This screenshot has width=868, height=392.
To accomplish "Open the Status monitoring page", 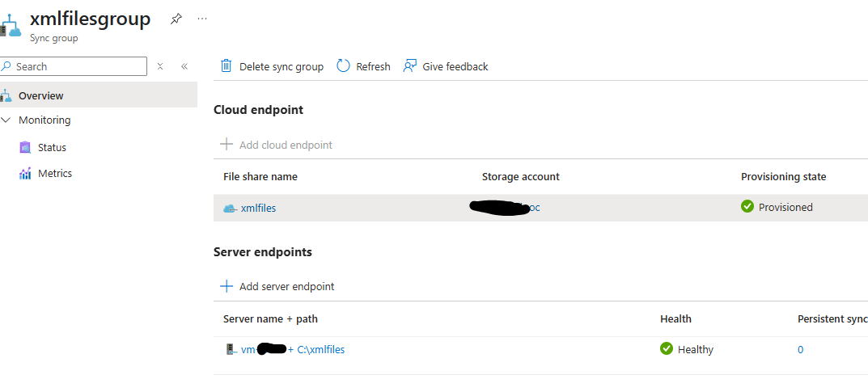I will tap(52, 148).
